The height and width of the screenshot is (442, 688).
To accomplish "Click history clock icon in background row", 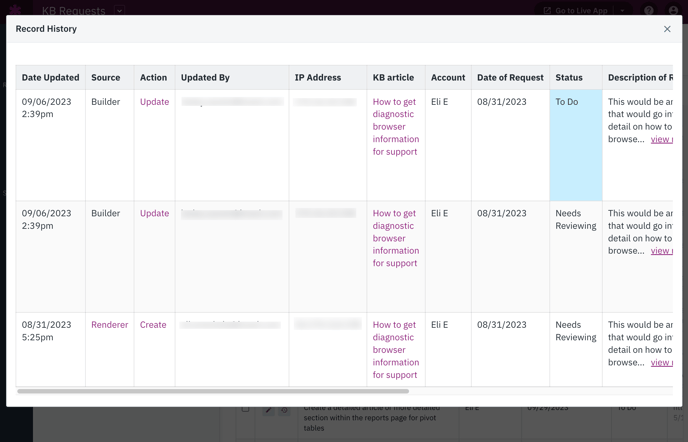I will [284, 410].
